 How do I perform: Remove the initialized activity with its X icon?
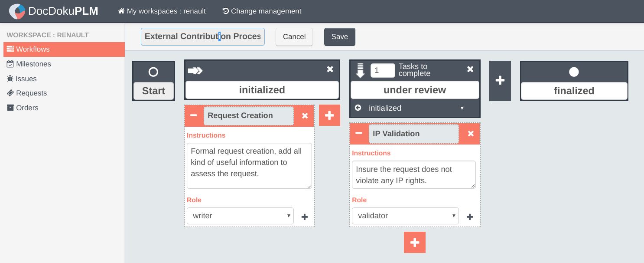pos(330,69)
